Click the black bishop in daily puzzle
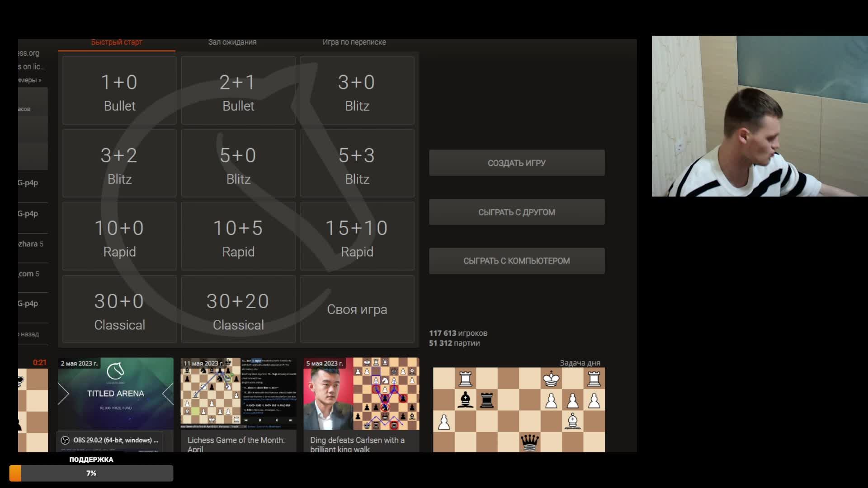The height and width of the screenshot is (488, 868). pyautogui.click(x=465, y=400)
